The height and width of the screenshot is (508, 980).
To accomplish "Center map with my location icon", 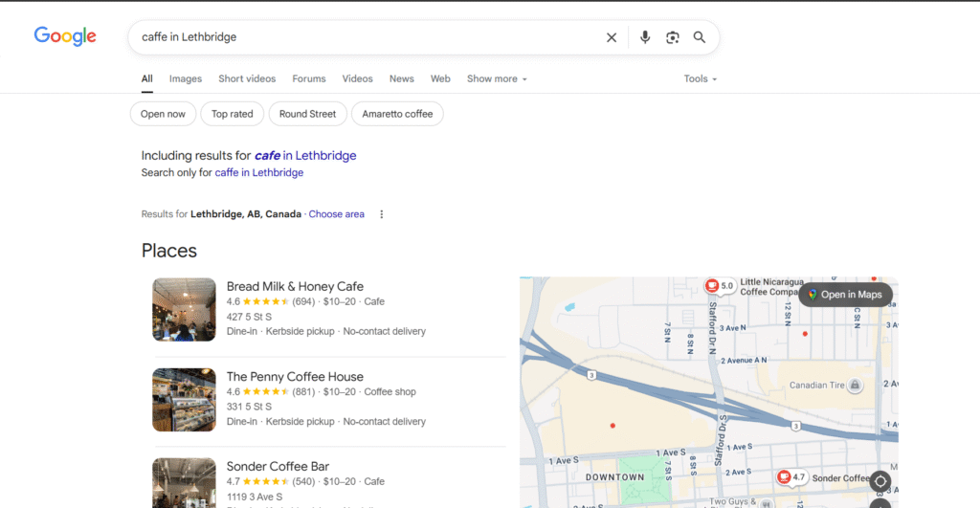I will tap(880, 481).
